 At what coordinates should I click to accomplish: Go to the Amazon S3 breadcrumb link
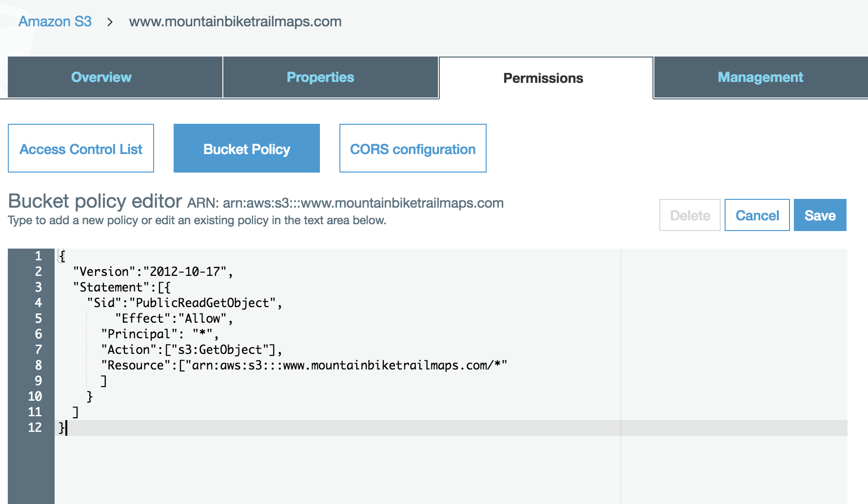[55, 21]
